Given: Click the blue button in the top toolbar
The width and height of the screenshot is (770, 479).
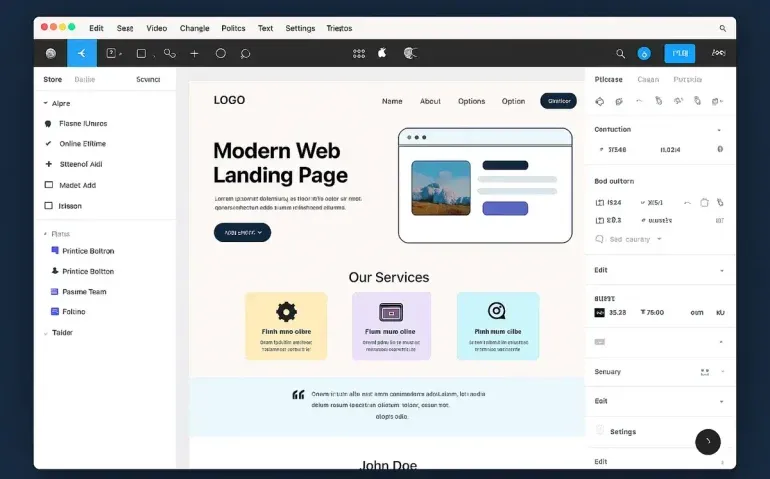Looking at the screenshot, I should pos(680,53).
